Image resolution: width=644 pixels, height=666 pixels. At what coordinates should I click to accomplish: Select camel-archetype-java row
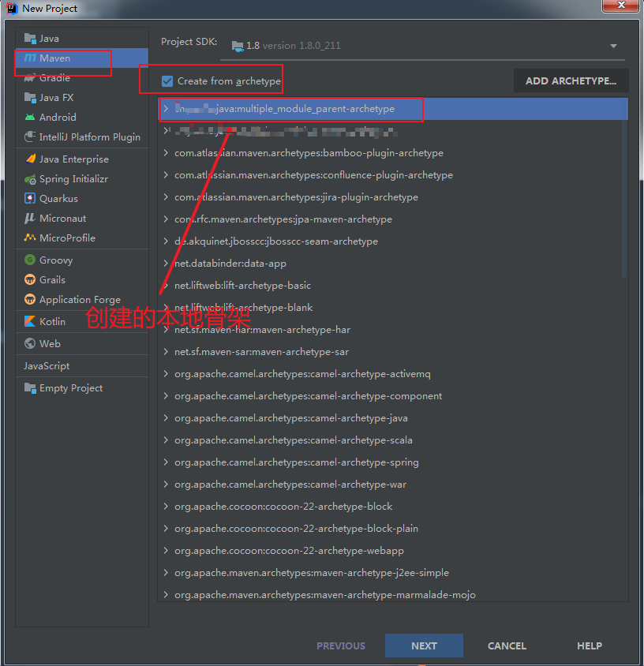point(393,418)
